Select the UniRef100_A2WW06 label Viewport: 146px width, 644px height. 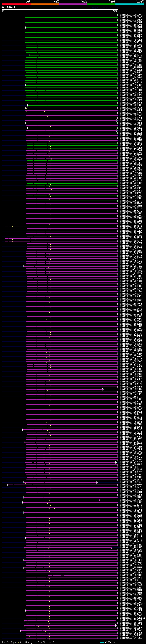click(131, 48)
